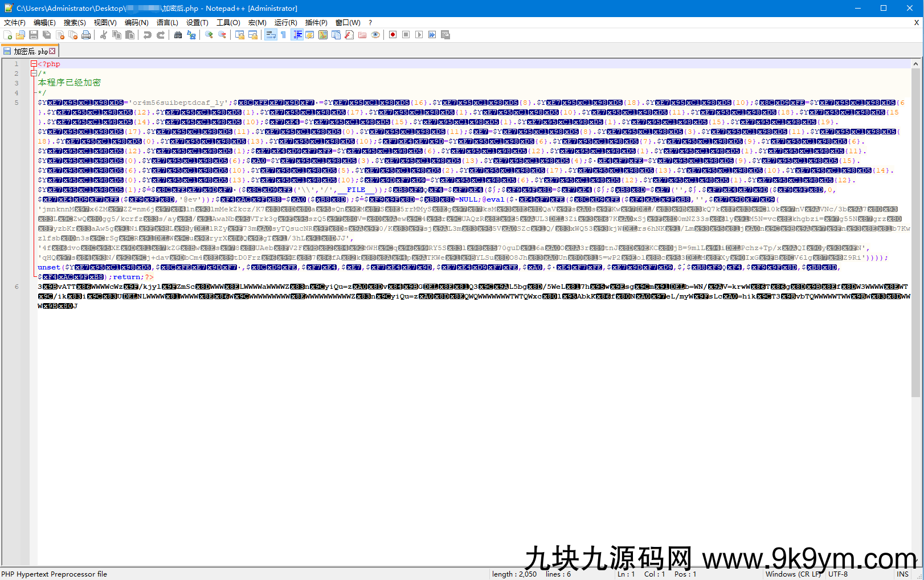
Task: Click the Zoom In icon
Action: click(209, 35)
